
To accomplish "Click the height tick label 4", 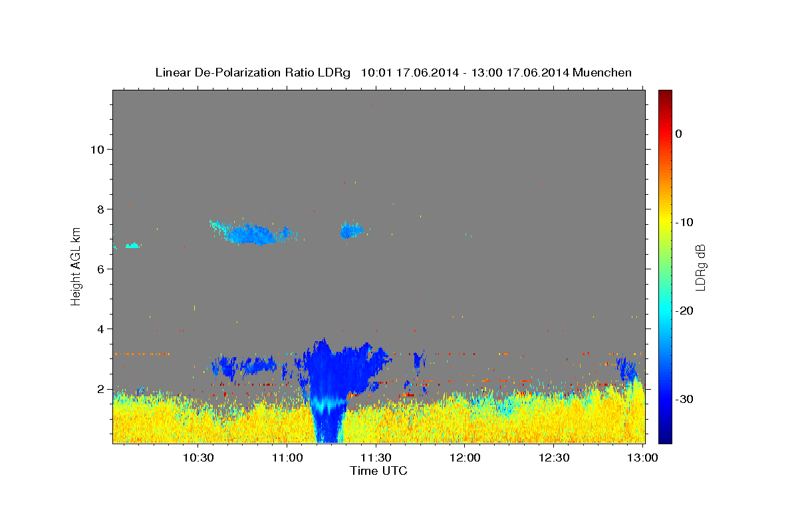I will 101,329.
